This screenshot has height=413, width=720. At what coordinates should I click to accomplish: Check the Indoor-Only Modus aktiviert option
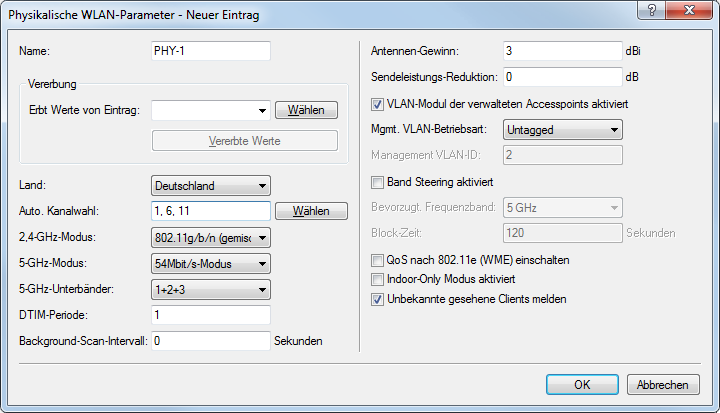[x=377, y=279]
